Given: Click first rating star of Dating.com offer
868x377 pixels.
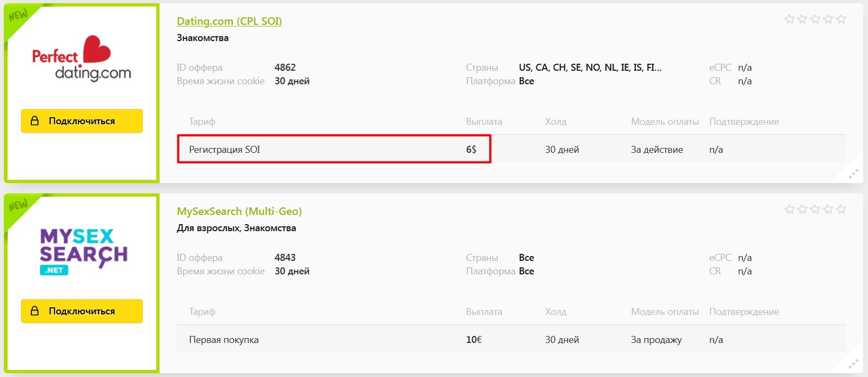Looking at the screenshot, I should coord(790,19).
